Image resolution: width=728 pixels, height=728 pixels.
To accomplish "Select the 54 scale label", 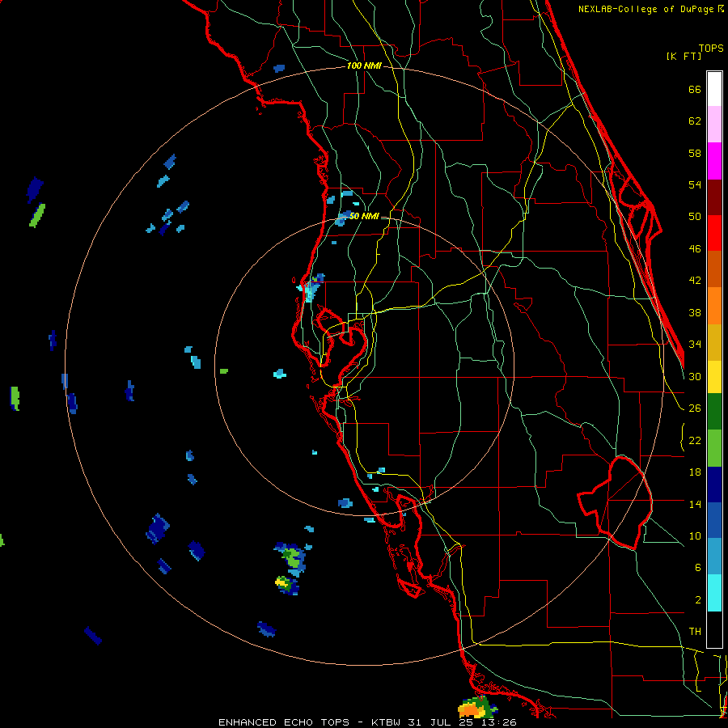I will coord(695,184).
